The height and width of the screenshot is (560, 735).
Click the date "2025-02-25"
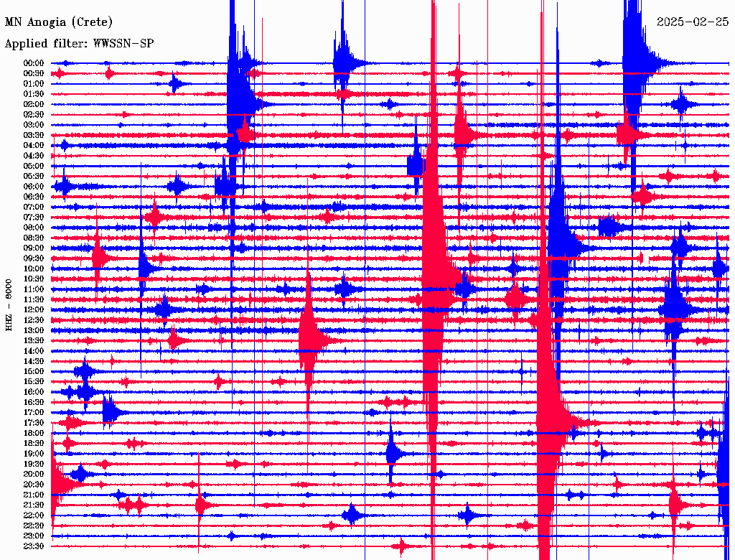[693, 22]
